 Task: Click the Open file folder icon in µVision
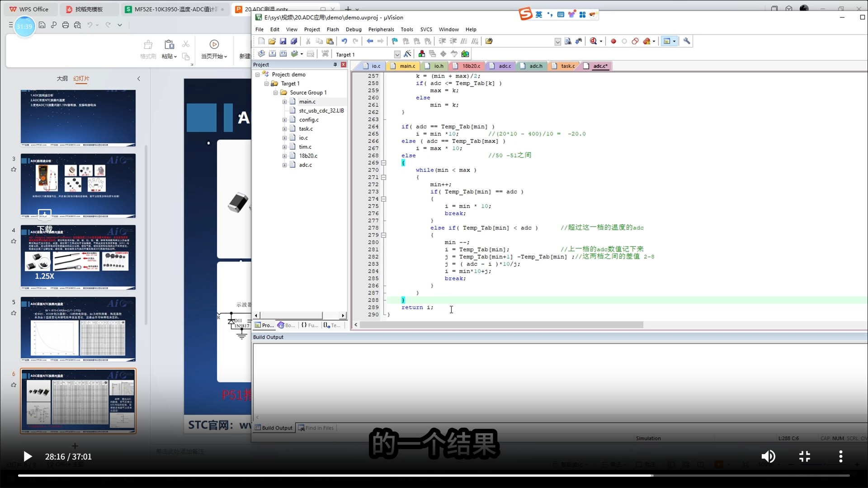[x=272, y=41]
